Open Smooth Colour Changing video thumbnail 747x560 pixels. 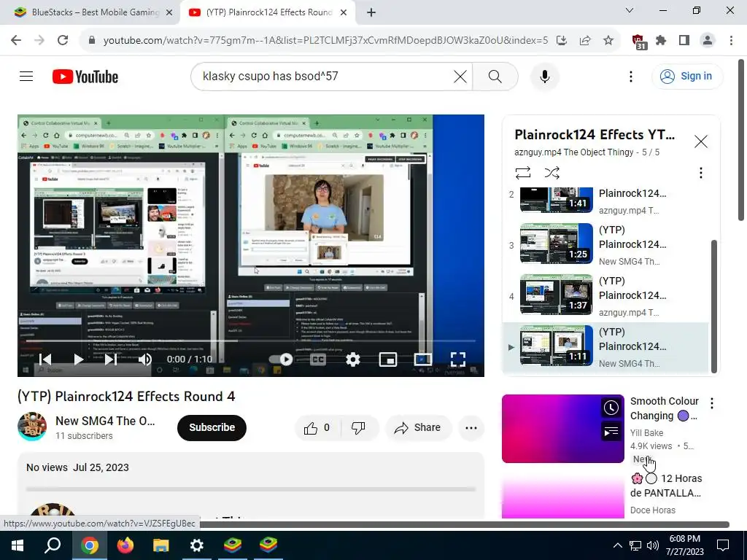(x=562, y=429)
